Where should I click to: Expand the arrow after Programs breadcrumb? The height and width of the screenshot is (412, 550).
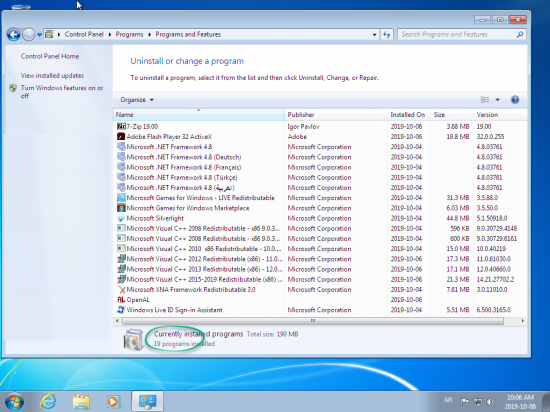coord(149,34)
